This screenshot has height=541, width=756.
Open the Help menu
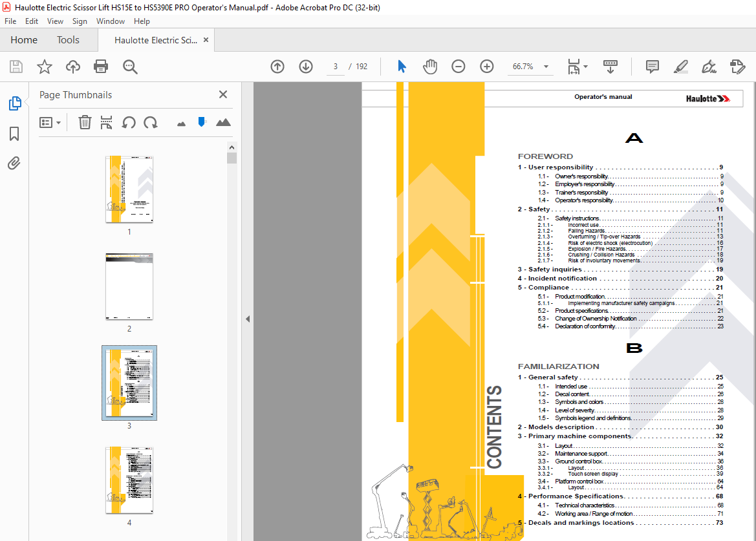coord(142,21)
